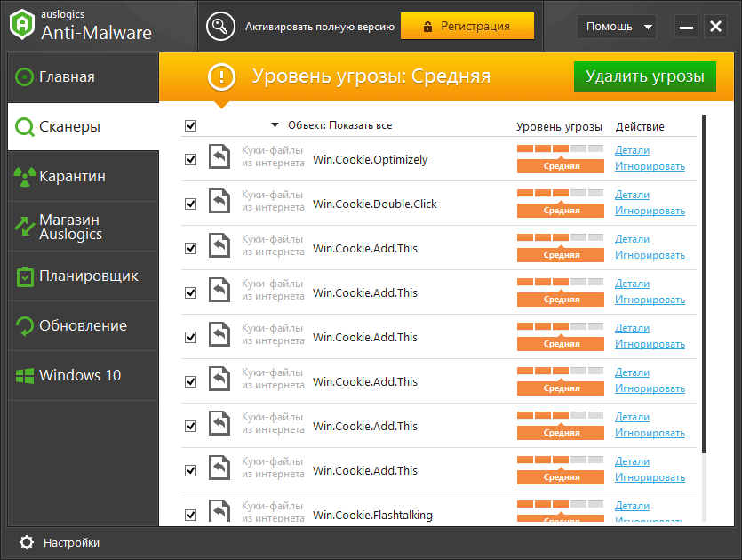Open the Карантин section
This screenshot has width=742, height=560.
pyautogui.click(x=84, y=177)
